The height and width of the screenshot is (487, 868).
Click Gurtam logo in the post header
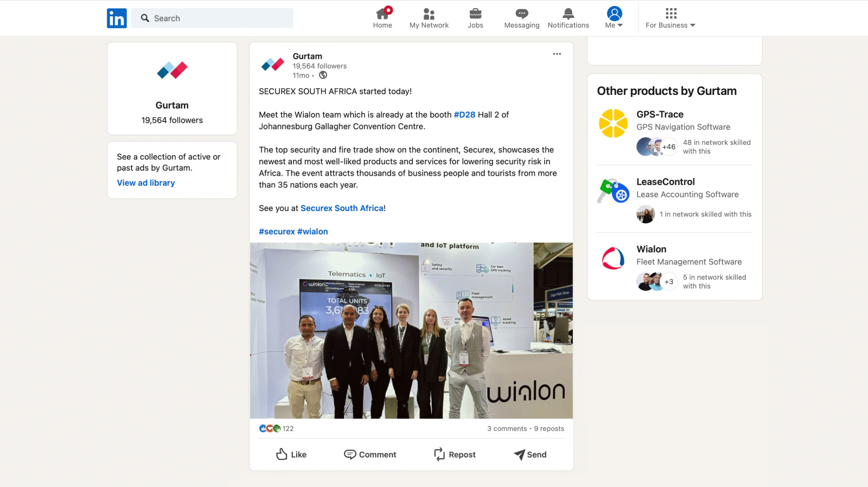[272, 65]
